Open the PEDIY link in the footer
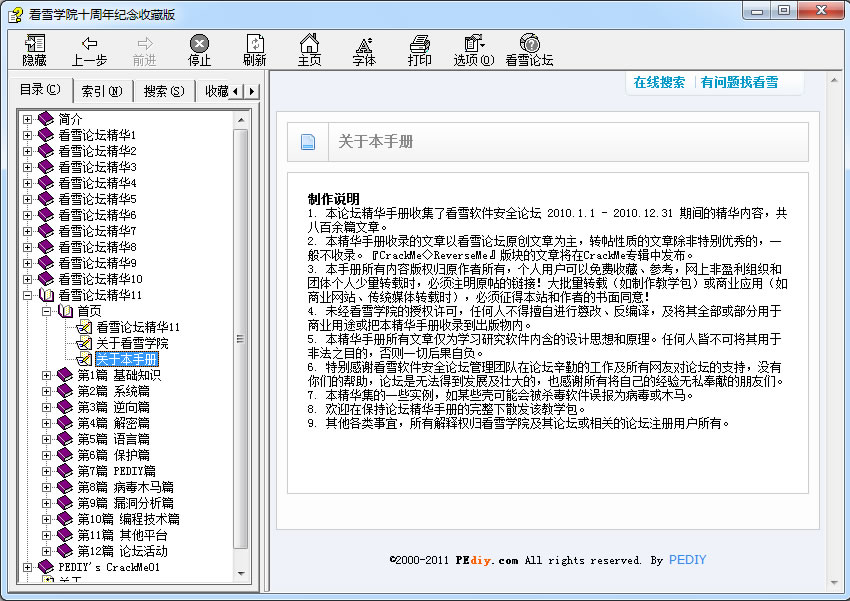This screenshot has width=850, height=601. pyautogui.click(x=687, y=560)
